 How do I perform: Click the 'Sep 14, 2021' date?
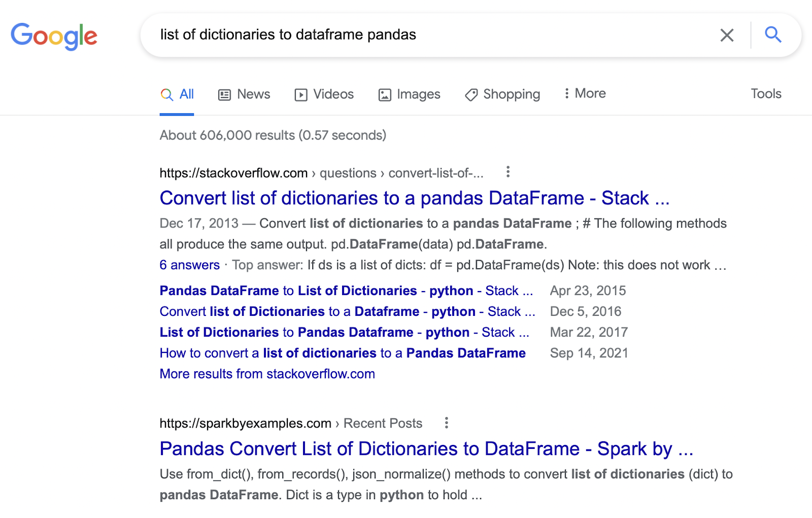tap(589, 353)
